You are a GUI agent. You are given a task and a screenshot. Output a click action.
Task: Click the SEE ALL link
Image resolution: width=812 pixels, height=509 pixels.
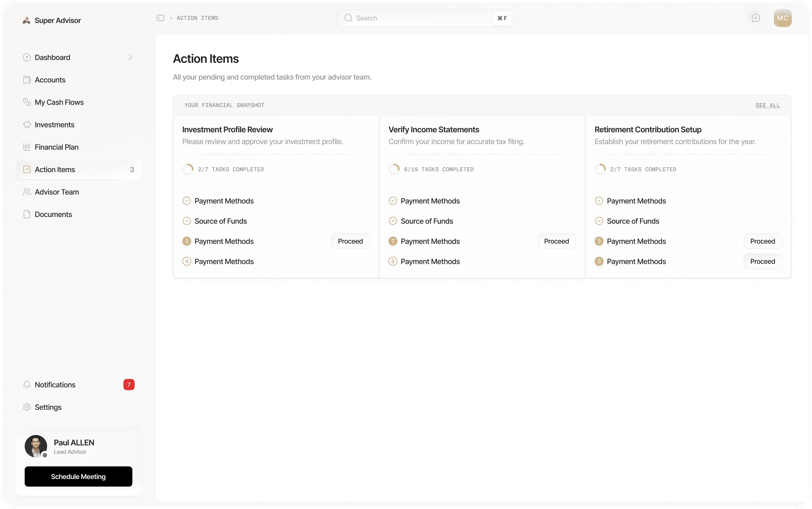(768, 105)
